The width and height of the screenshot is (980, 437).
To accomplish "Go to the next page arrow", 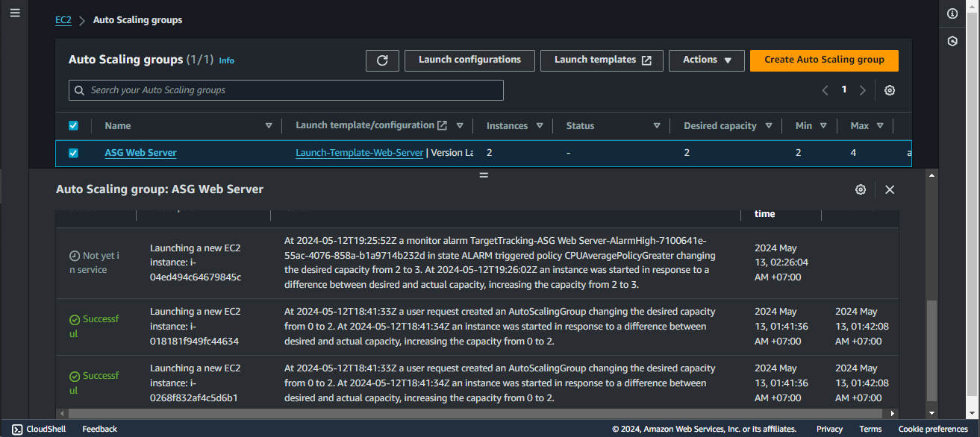I will click(863, 90).
